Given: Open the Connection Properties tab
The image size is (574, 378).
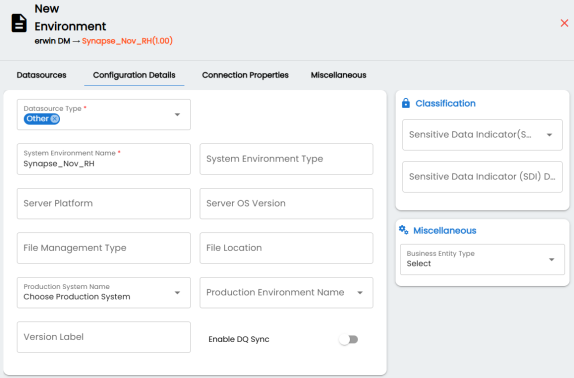Looking at the screenshot, I should [x=245, y=75].
